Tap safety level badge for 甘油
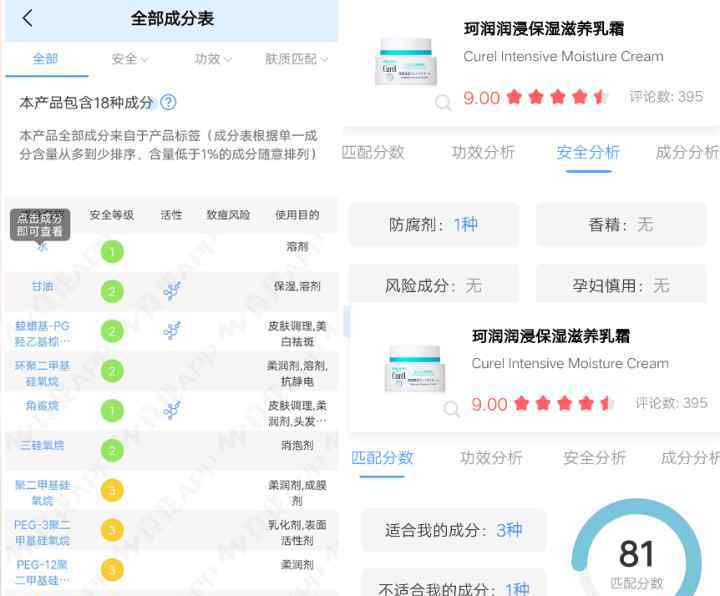This screenshot has height=596, width=720. click(112, 292)
